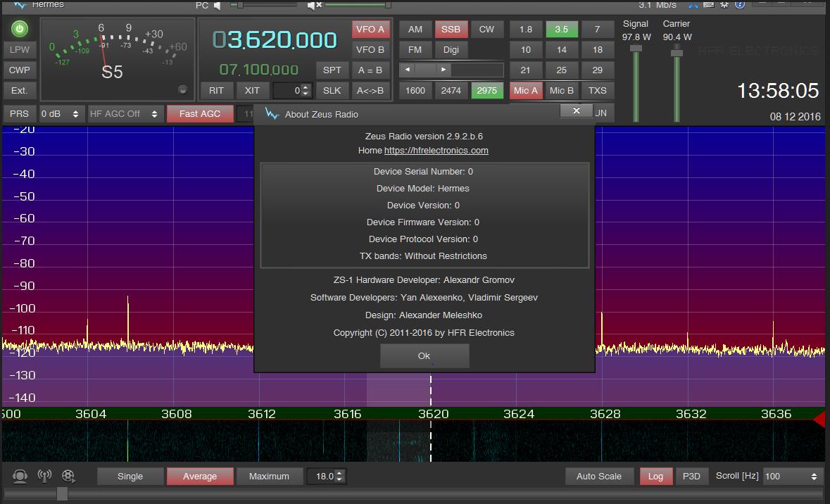This screenshot has width=830, height=504.
Task: Open the keyboard shortcuts icon
Action: click(709, 5)
